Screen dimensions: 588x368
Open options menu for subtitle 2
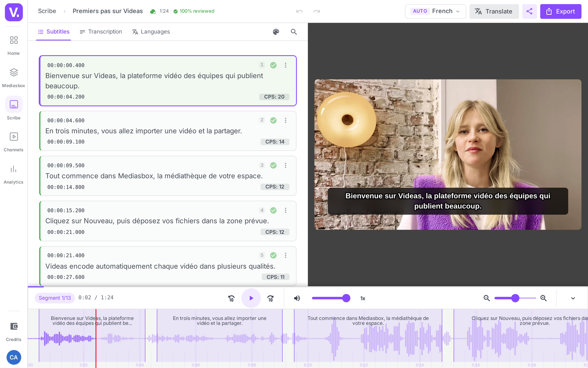click(x=286, y=120)
